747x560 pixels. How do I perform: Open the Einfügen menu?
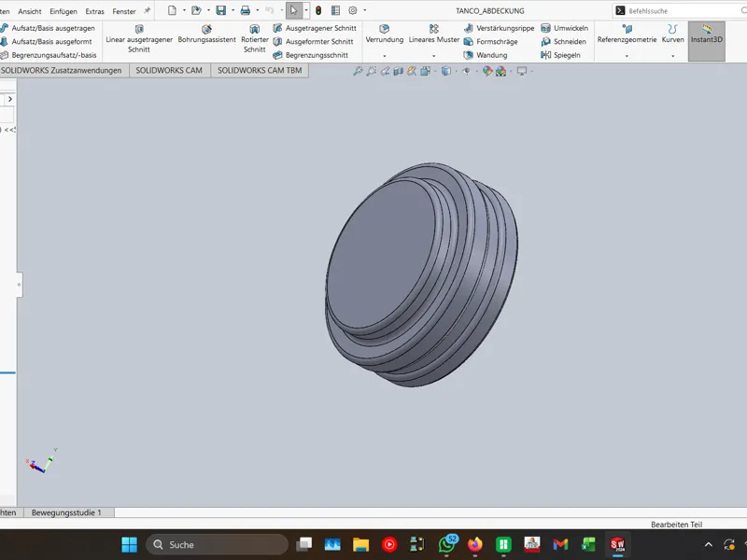click(63, 11)
